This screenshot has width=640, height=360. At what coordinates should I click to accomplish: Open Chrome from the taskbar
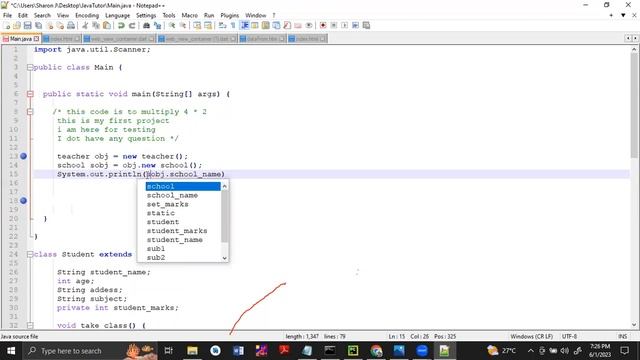click(x=376, y=351)
